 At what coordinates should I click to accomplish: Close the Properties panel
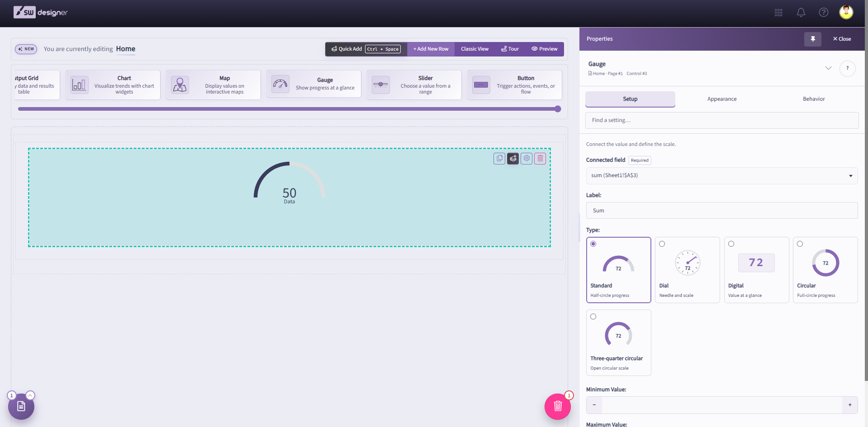pos(842,39)
